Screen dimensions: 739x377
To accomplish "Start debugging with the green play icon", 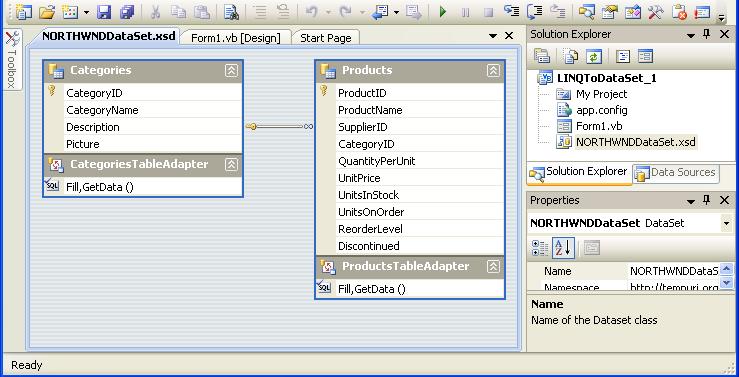I will 443,12.
